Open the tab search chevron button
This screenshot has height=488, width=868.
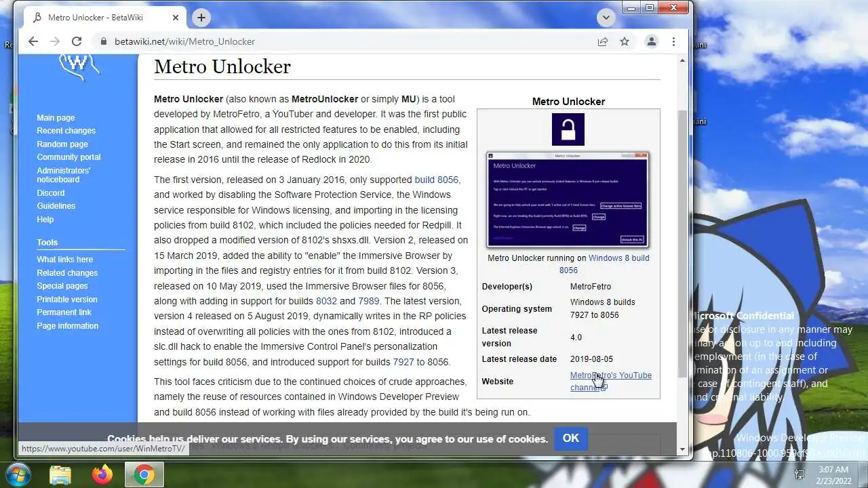606,18
